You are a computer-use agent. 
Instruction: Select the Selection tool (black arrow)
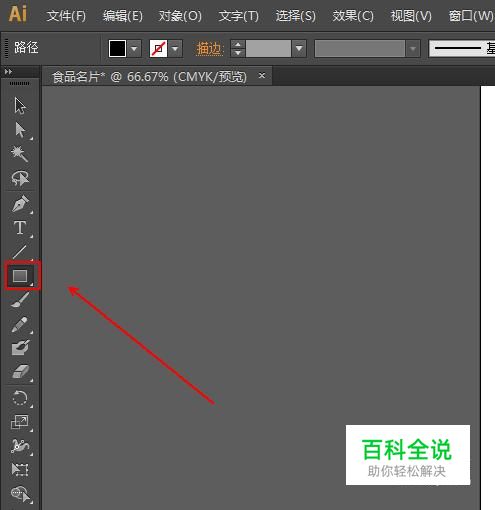(20, 106)
